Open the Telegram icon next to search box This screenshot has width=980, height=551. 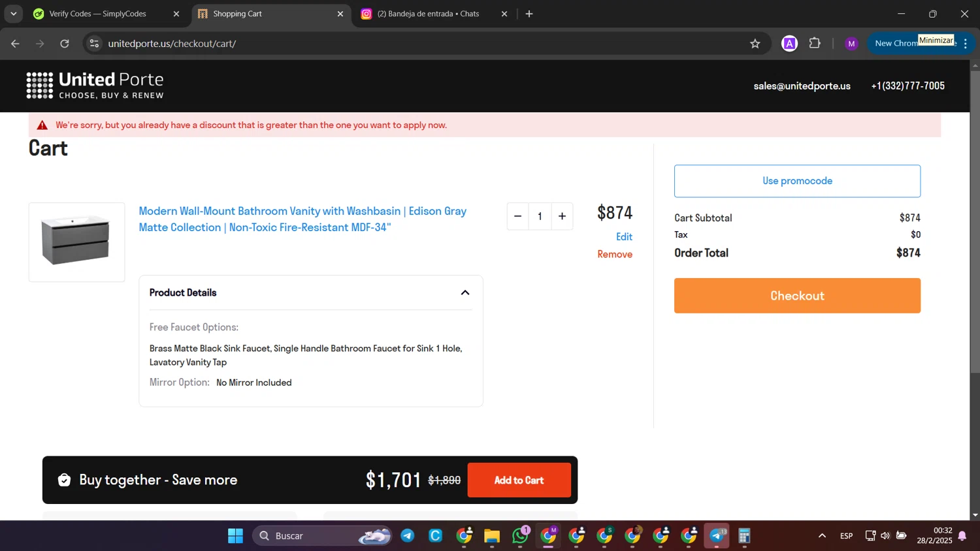coord(408,536)
